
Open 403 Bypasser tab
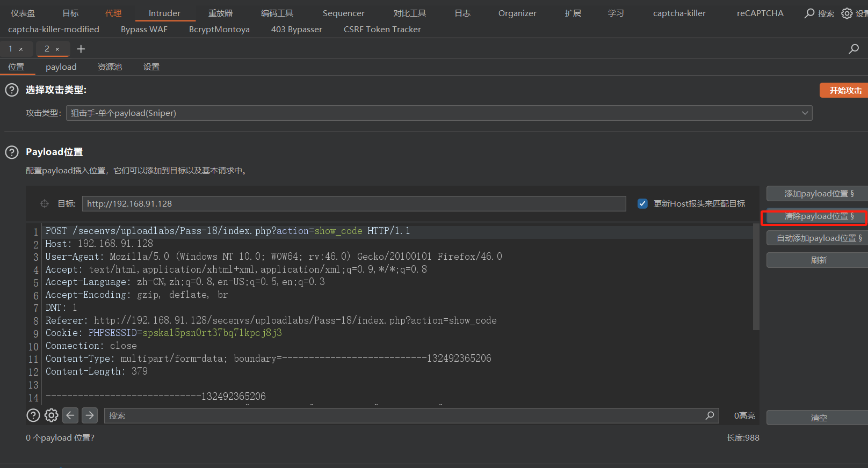click(296, 29)
